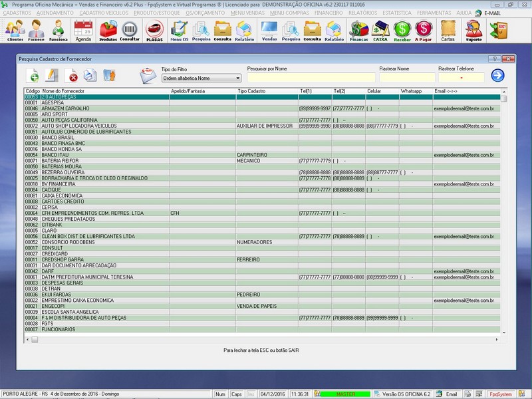Open the Cartas scroll icon

pos(448,31)
